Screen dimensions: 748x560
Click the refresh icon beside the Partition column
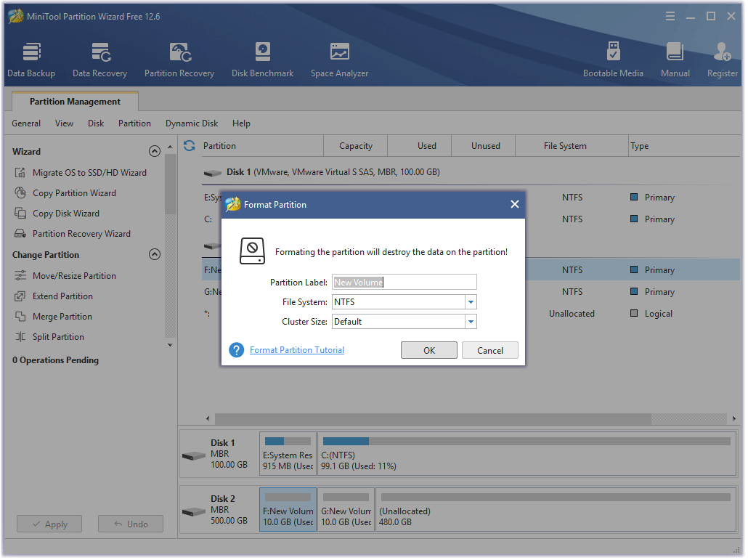(190, 146)
